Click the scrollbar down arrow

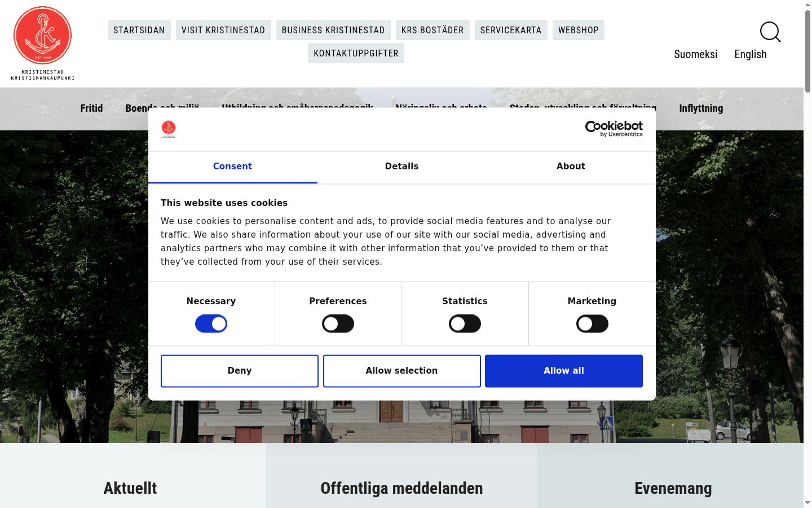tap(807, 503)
